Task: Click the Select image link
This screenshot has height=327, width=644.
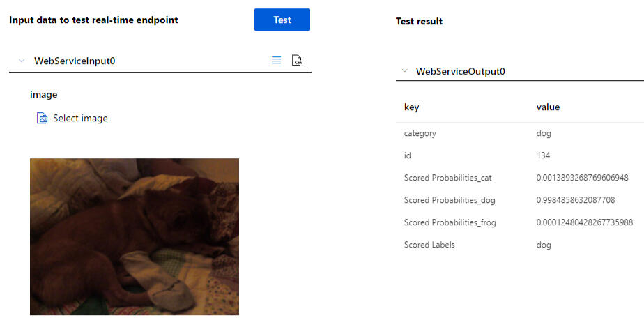Action: [80, 119]
